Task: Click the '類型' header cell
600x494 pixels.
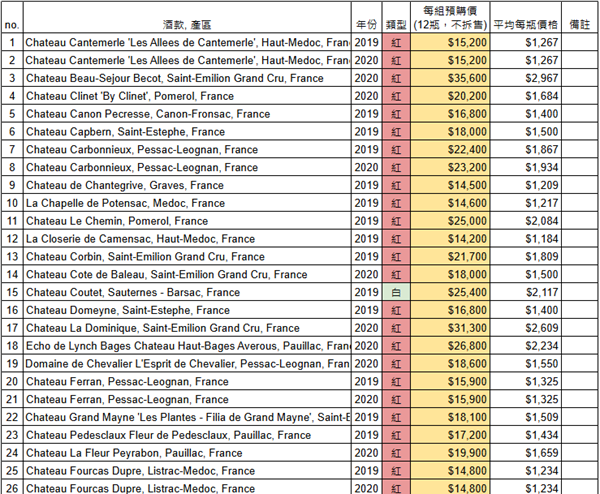Action: tap(396, 18)
